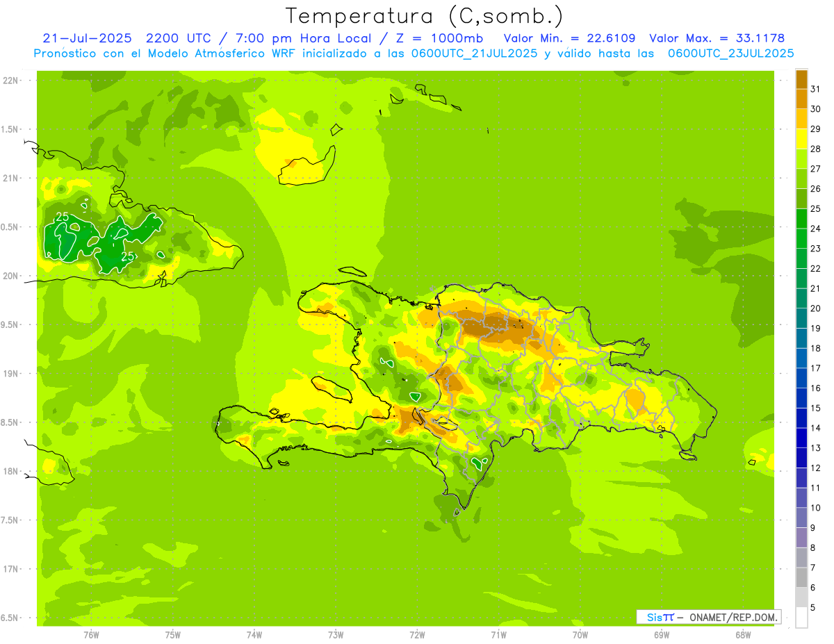
Task: Click the 'Temperatura (C,somb.)' map title
Action: 425,16
